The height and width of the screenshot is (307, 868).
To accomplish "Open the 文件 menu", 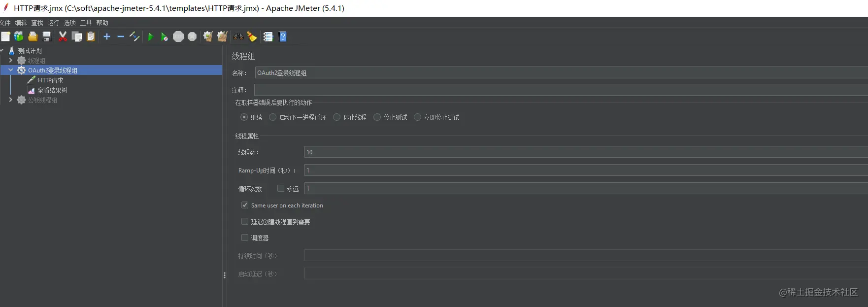I will coord(5,23).
